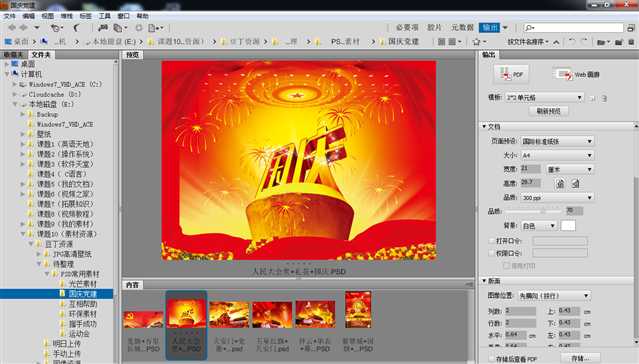
Task: Open the recent files clock icon
Action: [x=56, y=28]
